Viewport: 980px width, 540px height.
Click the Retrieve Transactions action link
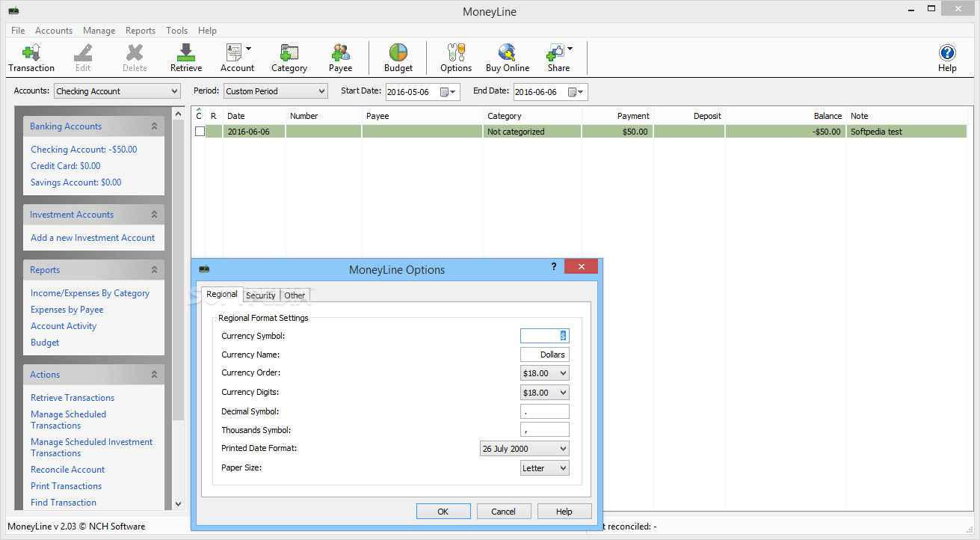click(73, 398)
